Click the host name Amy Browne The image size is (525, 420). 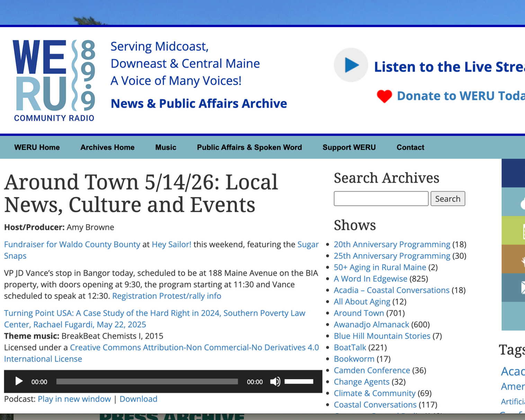pos(90,227)
